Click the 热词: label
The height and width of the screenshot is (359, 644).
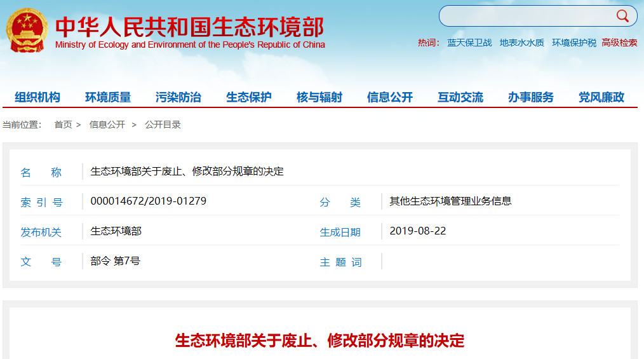(x=428, y=43)
